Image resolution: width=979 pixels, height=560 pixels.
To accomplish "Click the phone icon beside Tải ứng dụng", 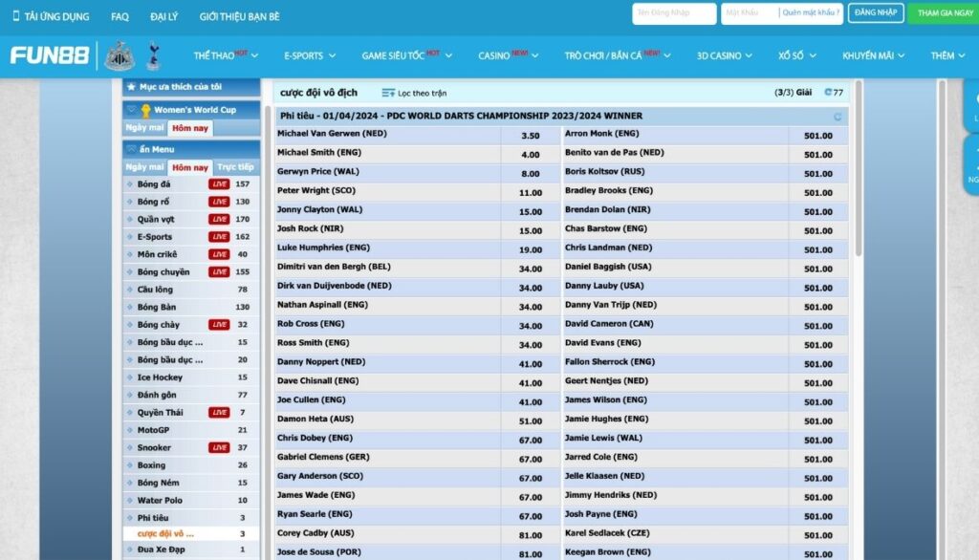I will coord(16,15).
